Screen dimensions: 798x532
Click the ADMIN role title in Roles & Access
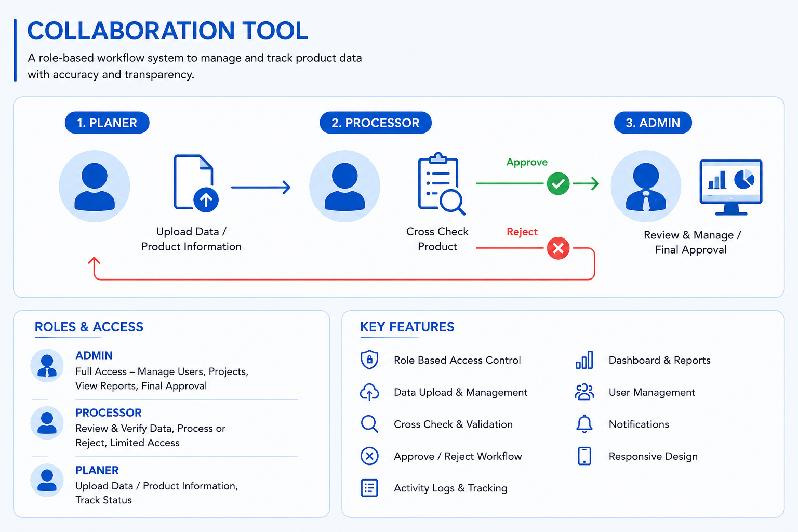click(94, 355)
